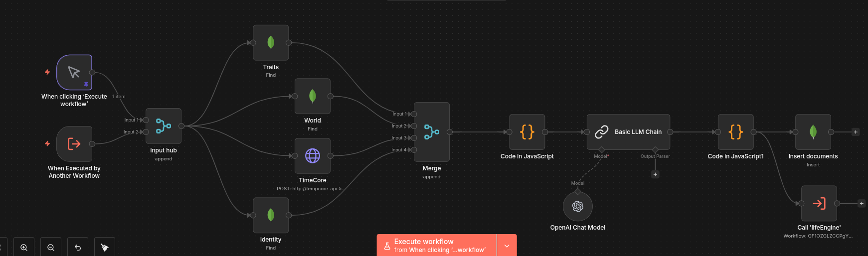Click the 'Output Parser' label
Screen dimensions: 868x256
[655, 156]
